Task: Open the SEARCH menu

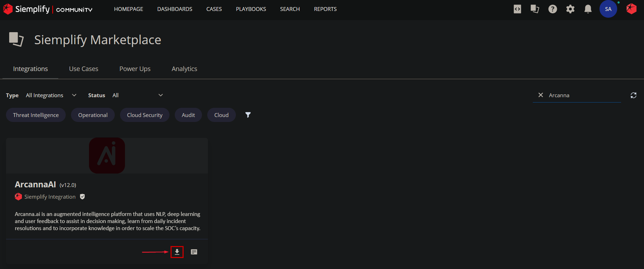Action: click(x=290, y=9)
